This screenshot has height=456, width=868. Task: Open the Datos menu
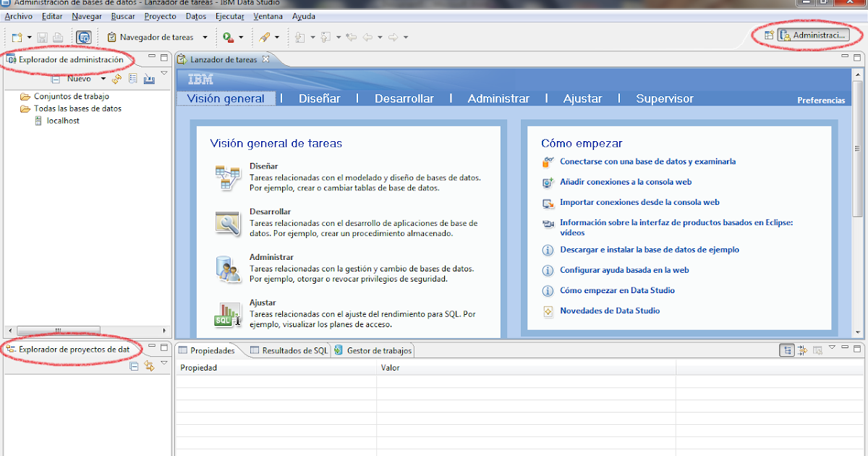(x=196, y=16)
